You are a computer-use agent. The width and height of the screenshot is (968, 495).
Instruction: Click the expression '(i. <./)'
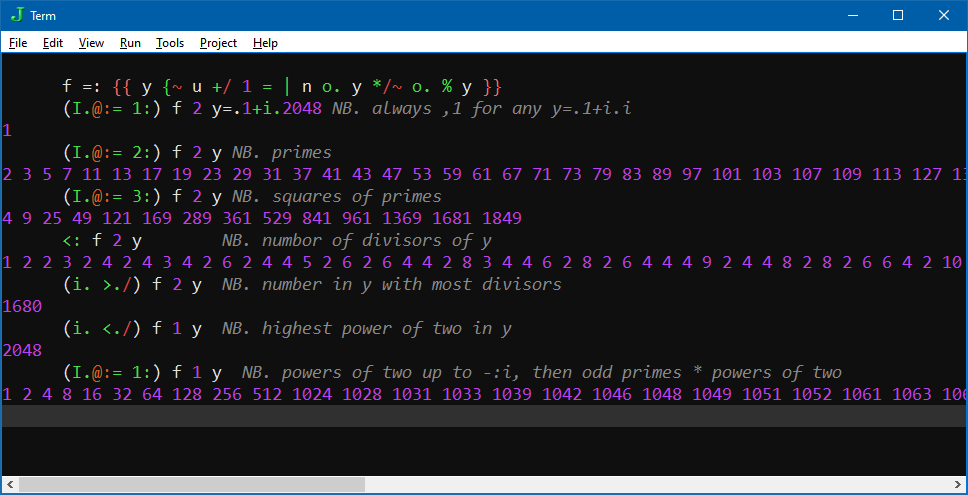[102, 328]
